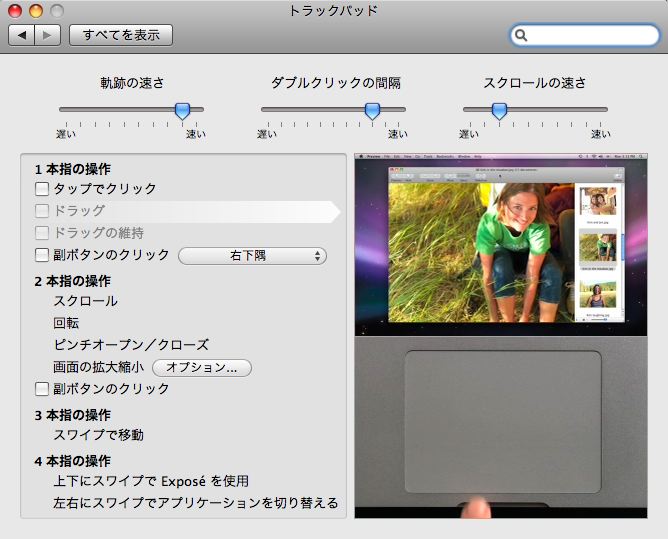This screenshot has height=539, width=668.
Task: Click the ダブルクリックの間隔 slider handle
Action: [372, 110]
